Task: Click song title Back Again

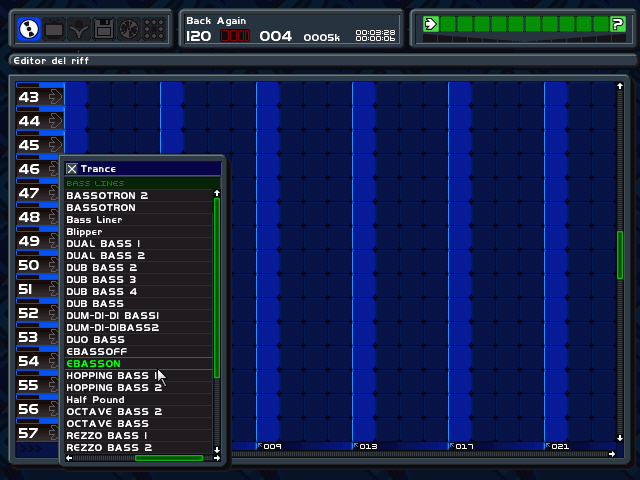Action: 216,21
